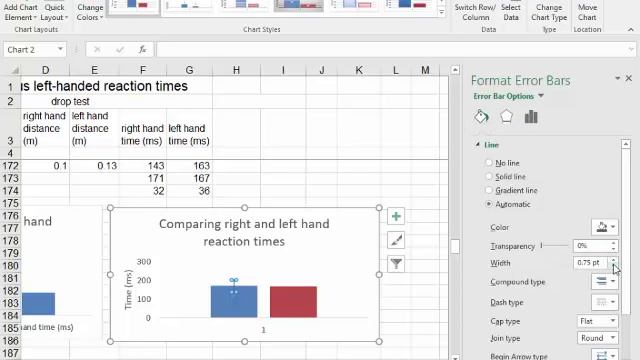Click the formula bar input area
Image resolution: width=640 pixels, height=360 pixels.
coord(391,49)
